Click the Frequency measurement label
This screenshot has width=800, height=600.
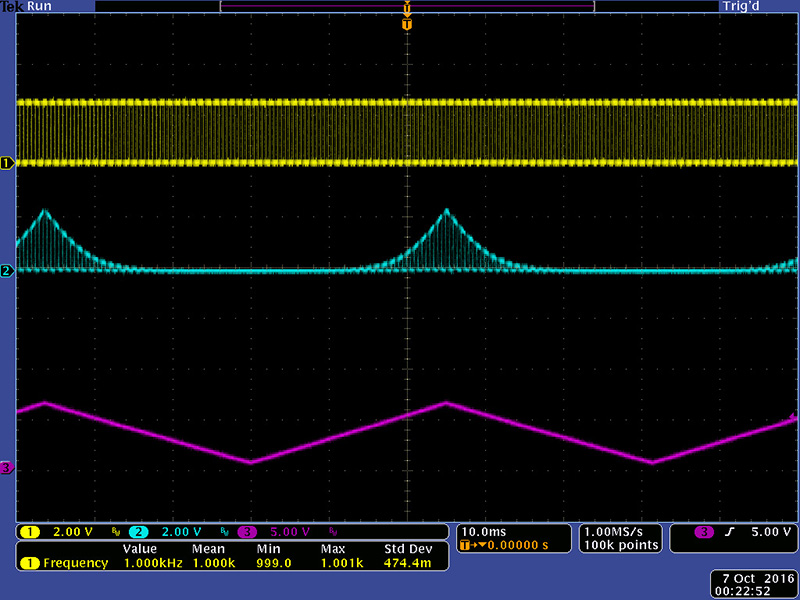pos(76,563)
